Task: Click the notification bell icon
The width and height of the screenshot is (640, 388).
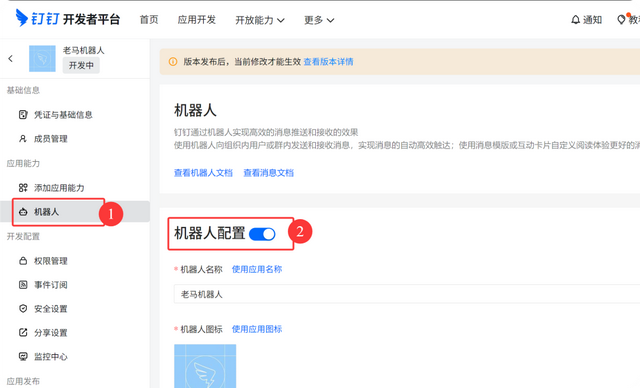Action: [x=575, y=20]
